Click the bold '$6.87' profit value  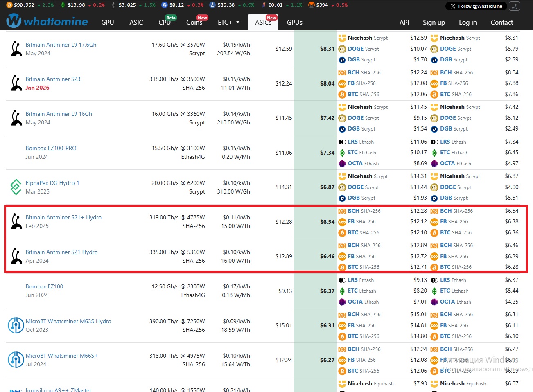point(327,187)
